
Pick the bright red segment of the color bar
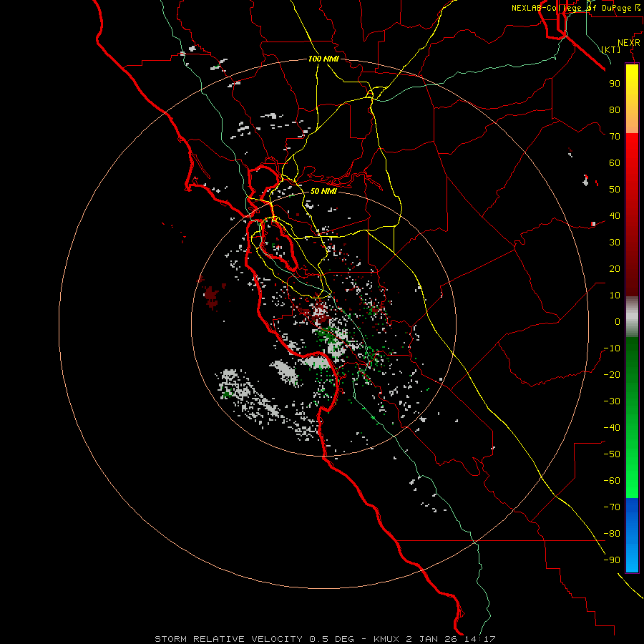pyautogui.click(x=632, y=148)
